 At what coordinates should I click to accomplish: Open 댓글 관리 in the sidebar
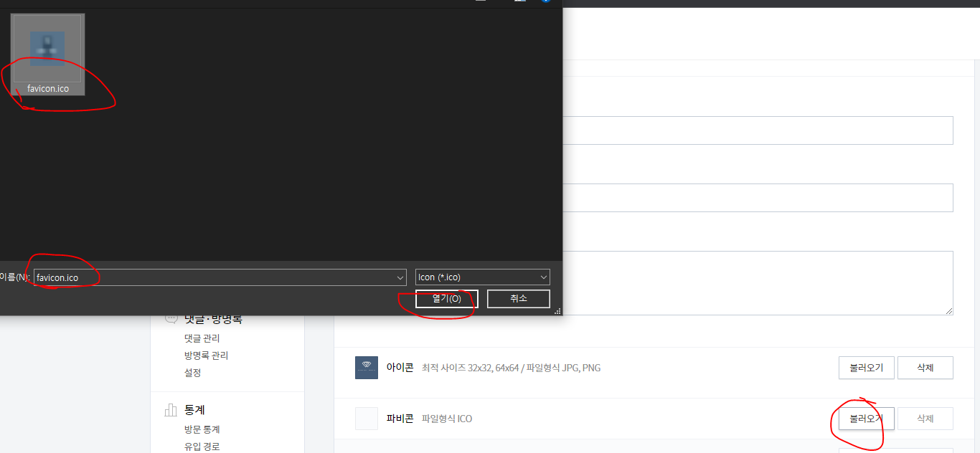(202, 338)
